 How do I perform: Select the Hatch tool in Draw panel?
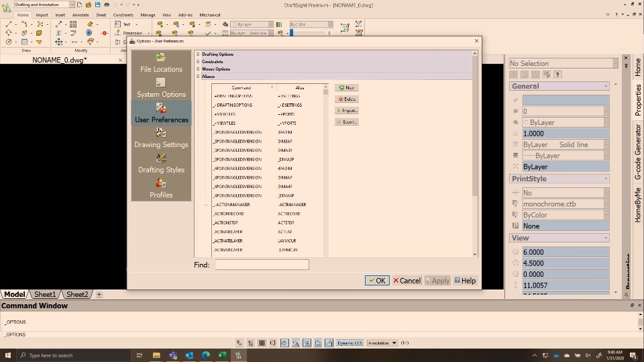[x=25, y=42]
